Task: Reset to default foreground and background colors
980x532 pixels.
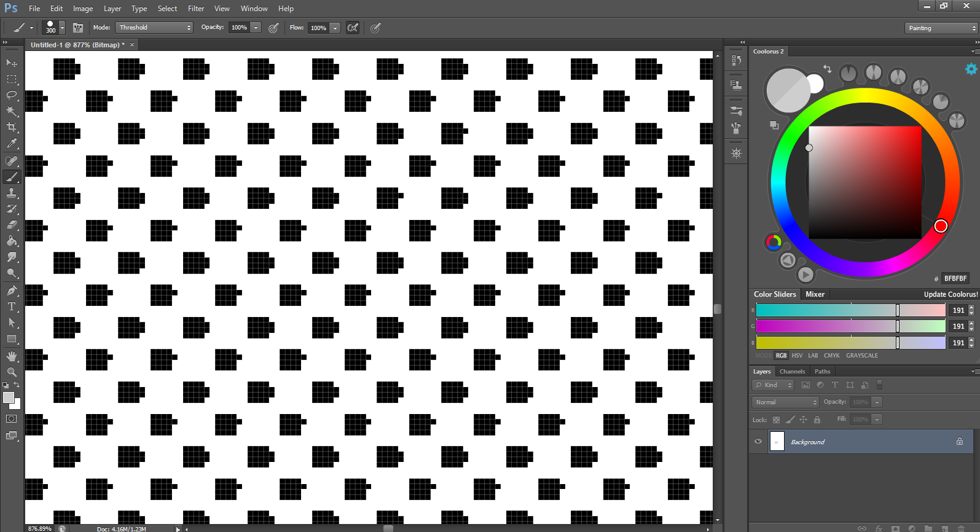Action: [x=6, y=385]
